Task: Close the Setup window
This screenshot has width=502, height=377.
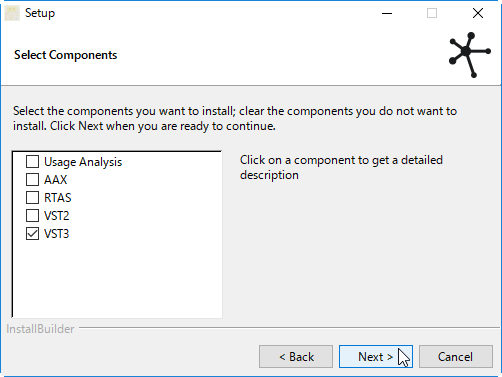Action: [x=478, y=13]
